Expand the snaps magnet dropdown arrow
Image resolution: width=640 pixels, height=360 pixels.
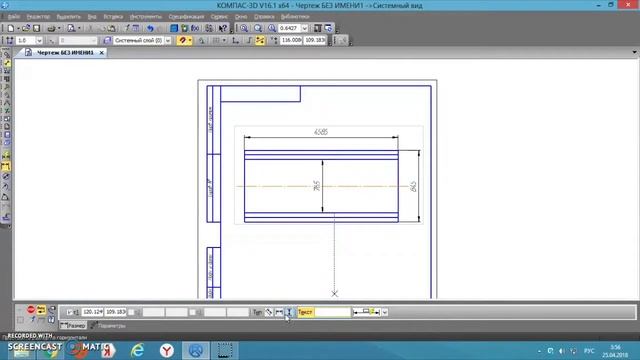coord(190,40)
